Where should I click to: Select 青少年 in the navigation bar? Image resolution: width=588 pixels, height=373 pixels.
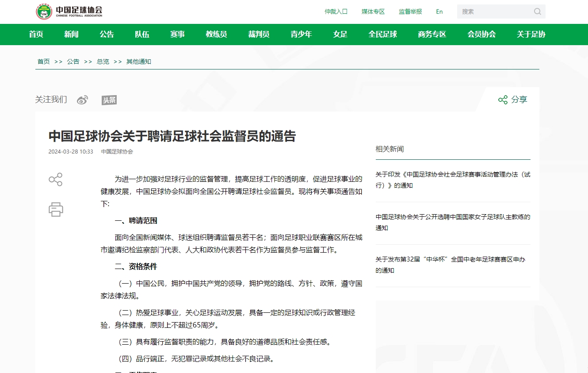tap(301, 35)
